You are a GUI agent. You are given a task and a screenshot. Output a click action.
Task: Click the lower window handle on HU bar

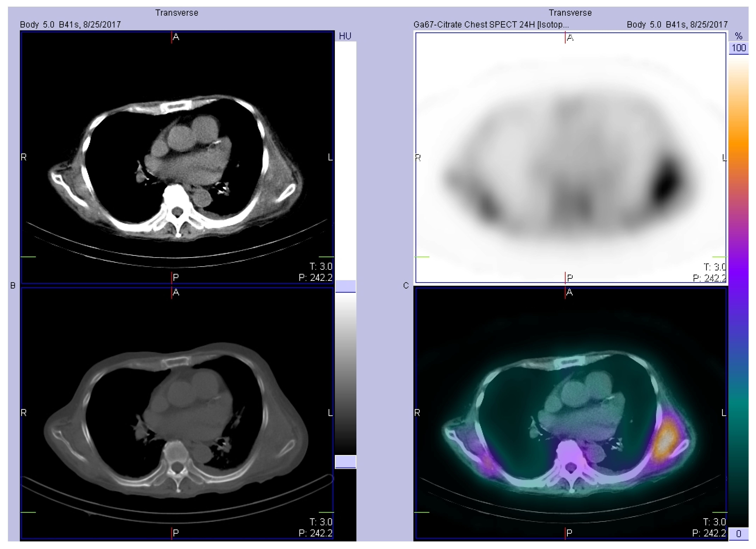pos(345,462)
